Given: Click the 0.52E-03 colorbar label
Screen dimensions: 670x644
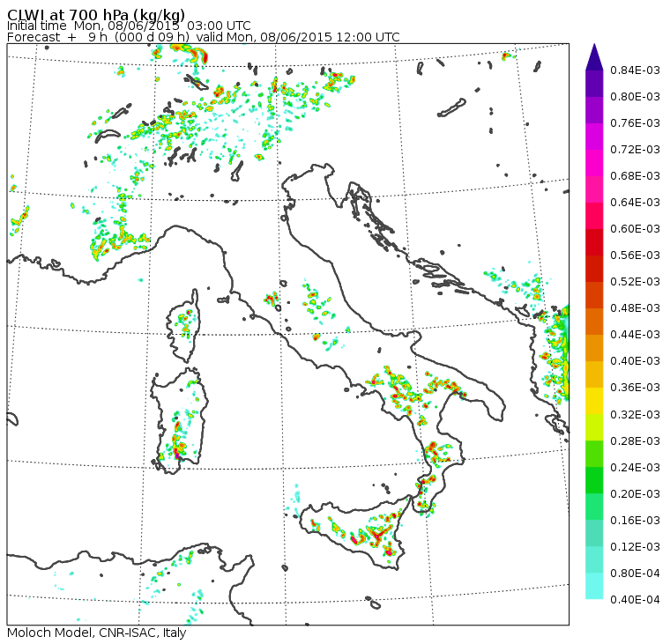Looking at the screenshot, I should (x=635, y=282).
